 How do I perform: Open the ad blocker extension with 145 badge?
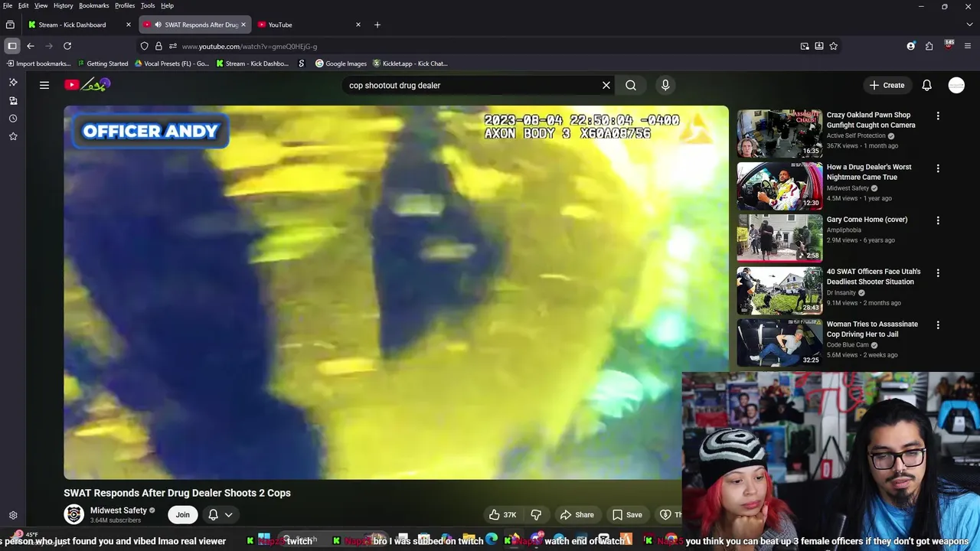coord(949,45)
